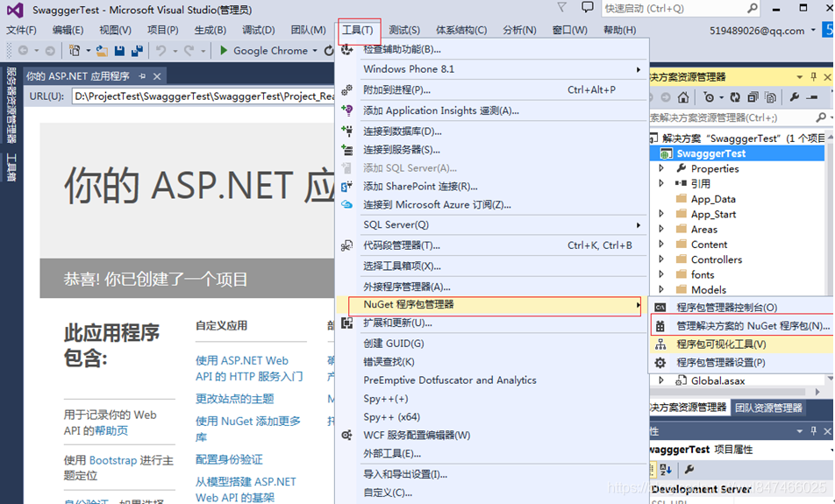Click the Extensions and Updates icon

click(x=346, y=323)
